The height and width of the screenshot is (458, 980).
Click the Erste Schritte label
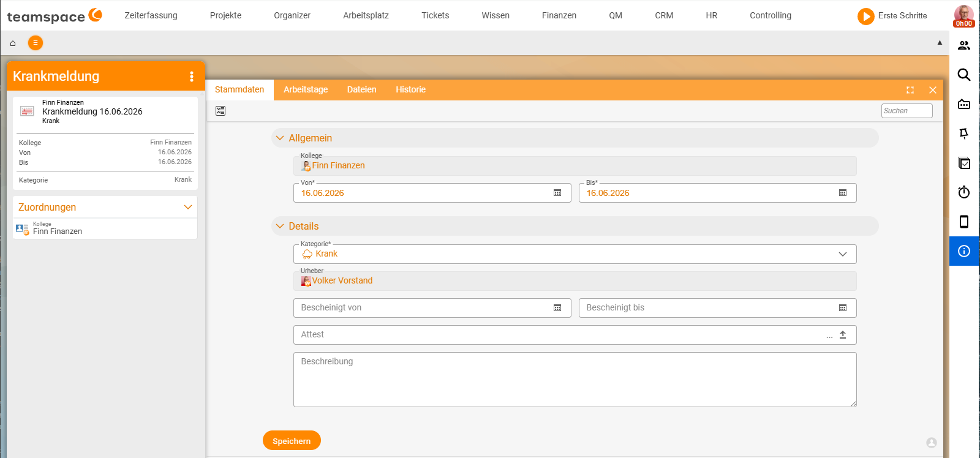click(x=902, y=16)
